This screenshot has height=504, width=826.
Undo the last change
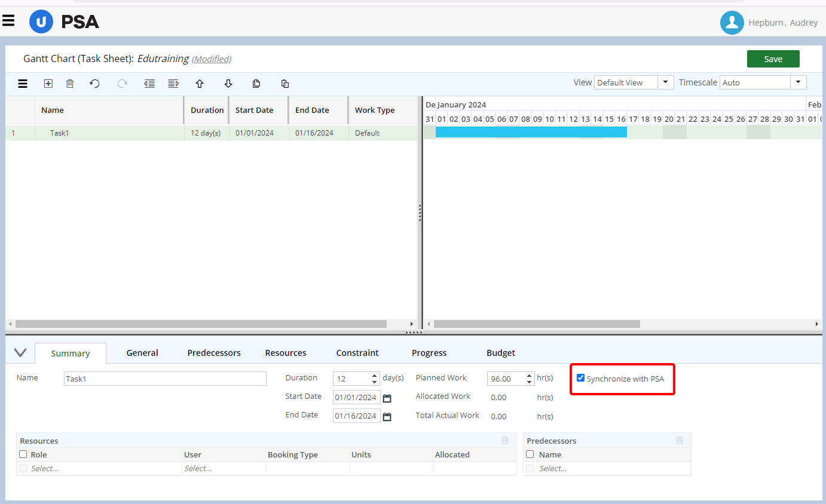point(94,84)
